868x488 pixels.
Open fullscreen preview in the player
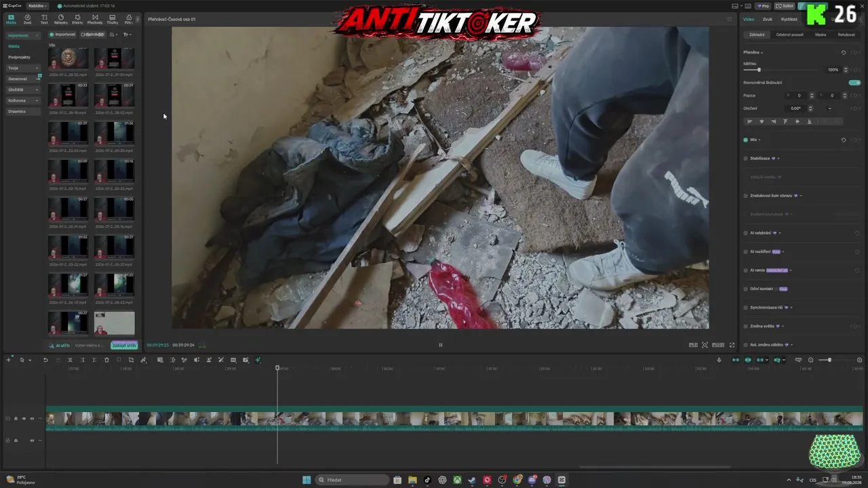click(732, 345)
